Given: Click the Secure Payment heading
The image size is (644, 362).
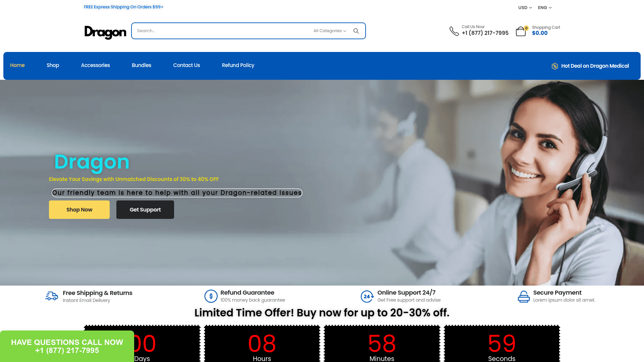Looking at the screenshot, I should click(x=557, y=293).
